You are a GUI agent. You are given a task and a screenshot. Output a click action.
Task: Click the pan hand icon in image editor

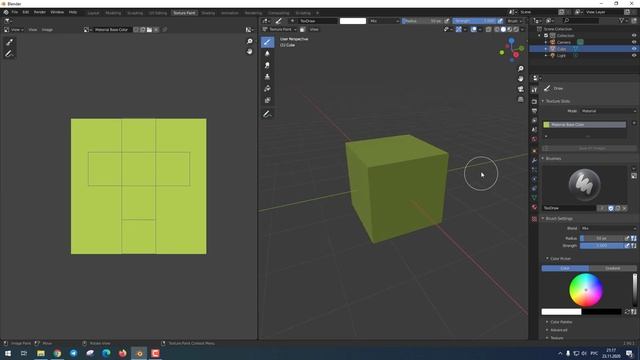(x=249, y=51)
